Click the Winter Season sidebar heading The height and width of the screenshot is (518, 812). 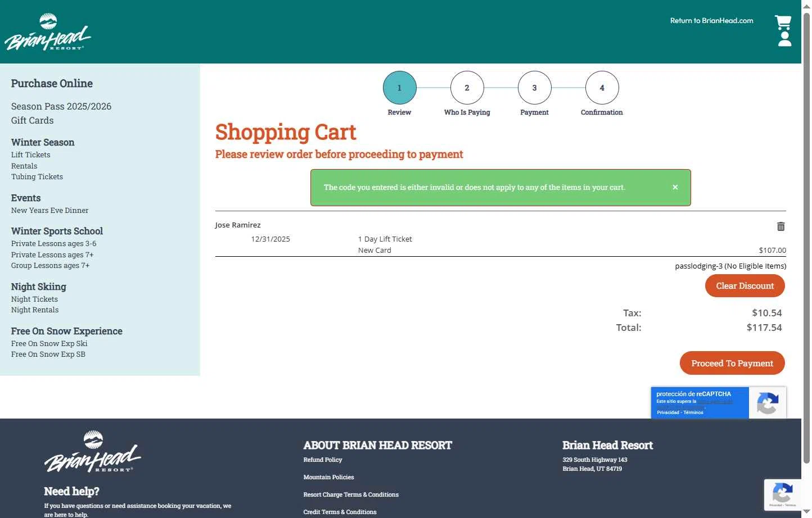[x=43, y=142]
